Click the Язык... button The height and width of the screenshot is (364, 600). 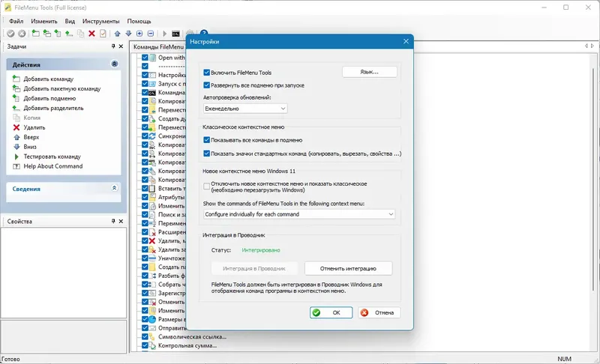click(369, 72)
